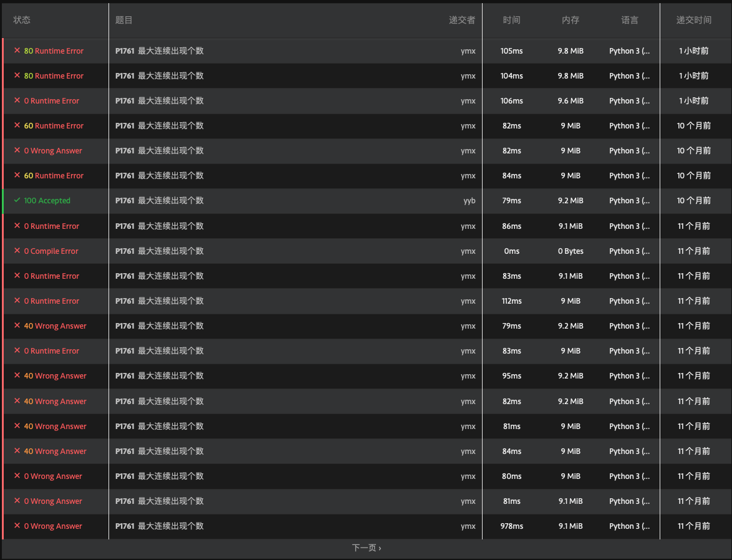Click the green checkmark icon beside 100 Accepted
Screen dimensions: 732x560
17,200
